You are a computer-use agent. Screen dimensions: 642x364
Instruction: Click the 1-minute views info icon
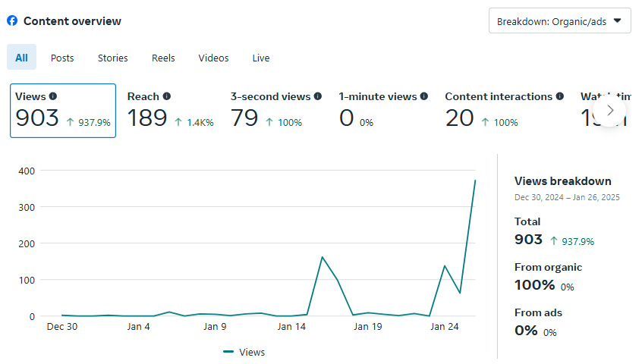tap(424, 96)
